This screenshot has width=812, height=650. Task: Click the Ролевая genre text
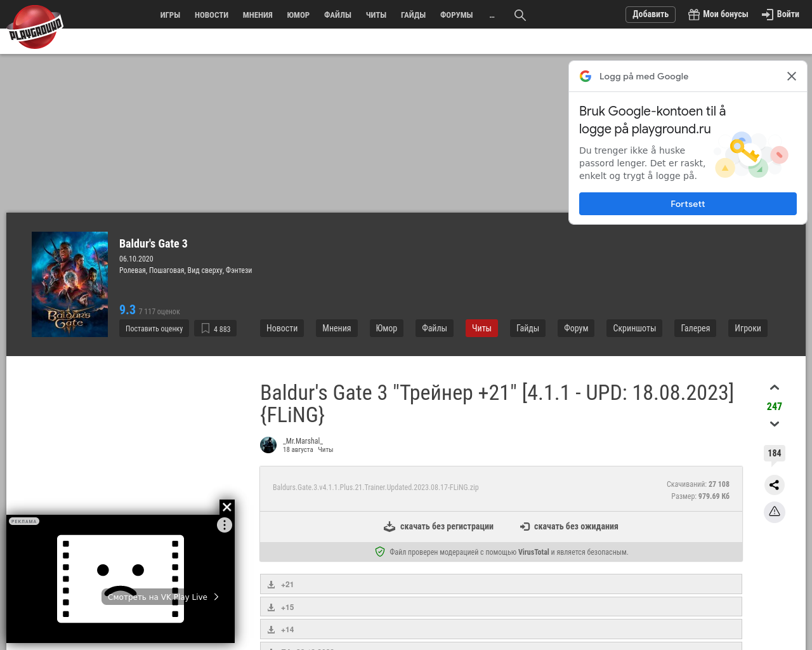pos(133,270)
